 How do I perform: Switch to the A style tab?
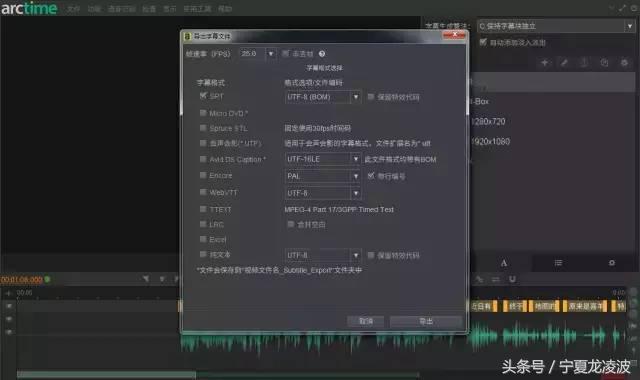504,263
